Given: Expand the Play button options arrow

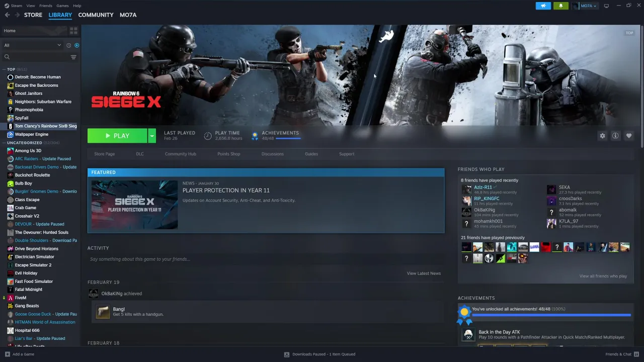Looking at the screenshot, I should point(151,136).
